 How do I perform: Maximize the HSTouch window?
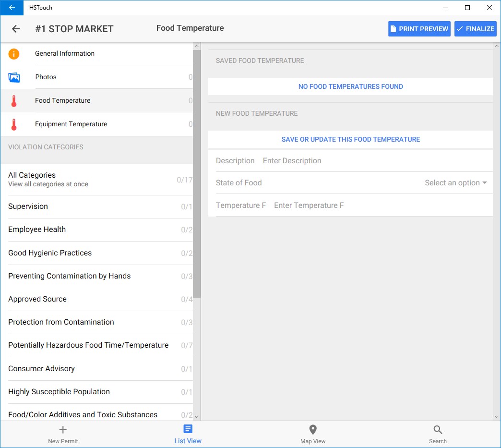(x=467, y=8)
